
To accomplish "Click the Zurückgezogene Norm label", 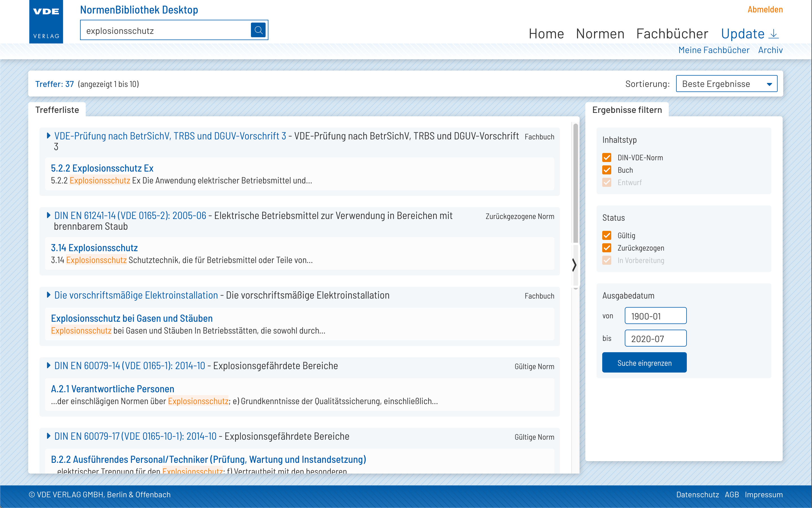I will click(x=520, y=216).
